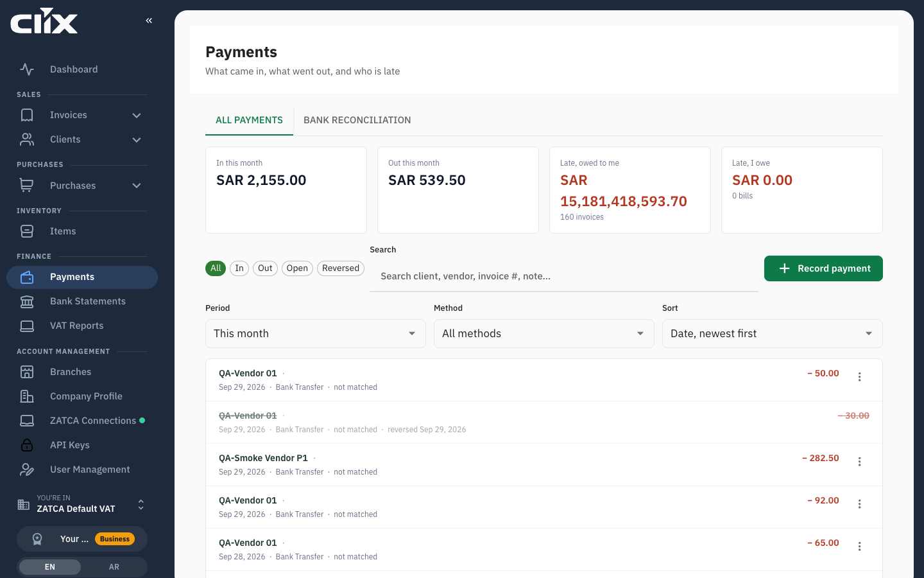Screen dimensions: 924x578
Task: Select the reversed QA-Vendor 01 −30.00 row
Action: 544,423
